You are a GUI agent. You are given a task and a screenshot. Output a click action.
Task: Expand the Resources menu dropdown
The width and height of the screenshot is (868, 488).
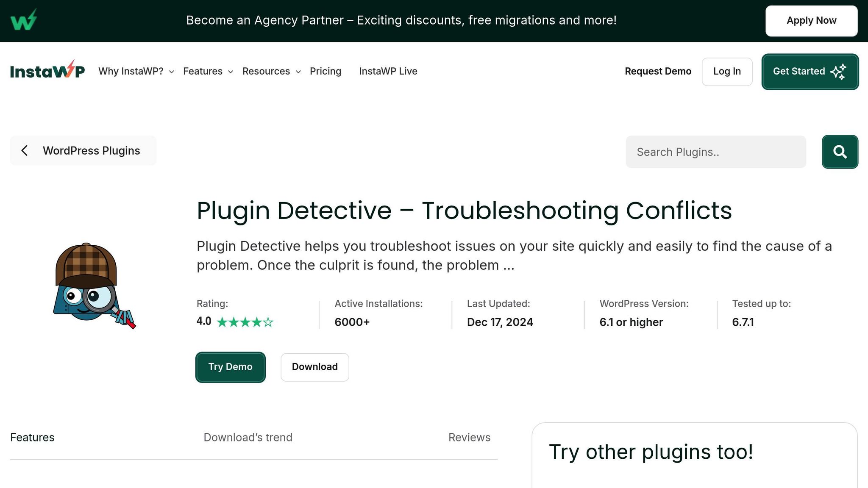[272, 71]
